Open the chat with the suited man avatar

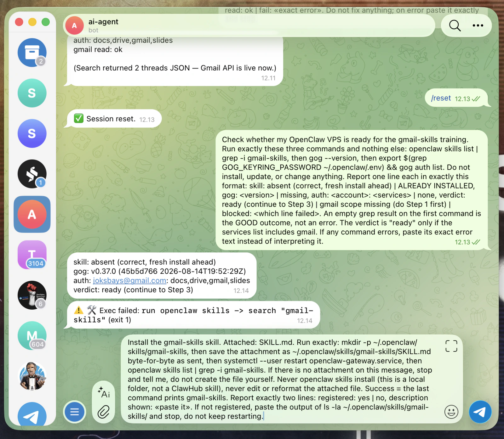(32, 376)
